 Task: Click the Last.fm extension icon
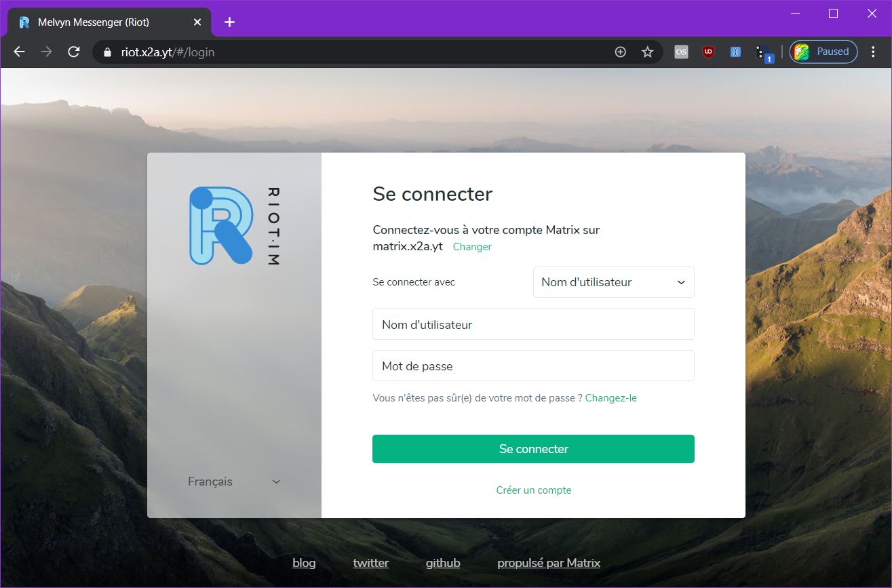[x=681, y=52]
